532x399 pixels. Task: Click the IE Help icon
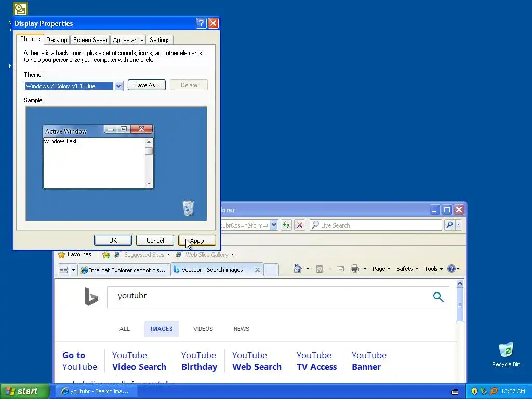click(x=451, y=269)
